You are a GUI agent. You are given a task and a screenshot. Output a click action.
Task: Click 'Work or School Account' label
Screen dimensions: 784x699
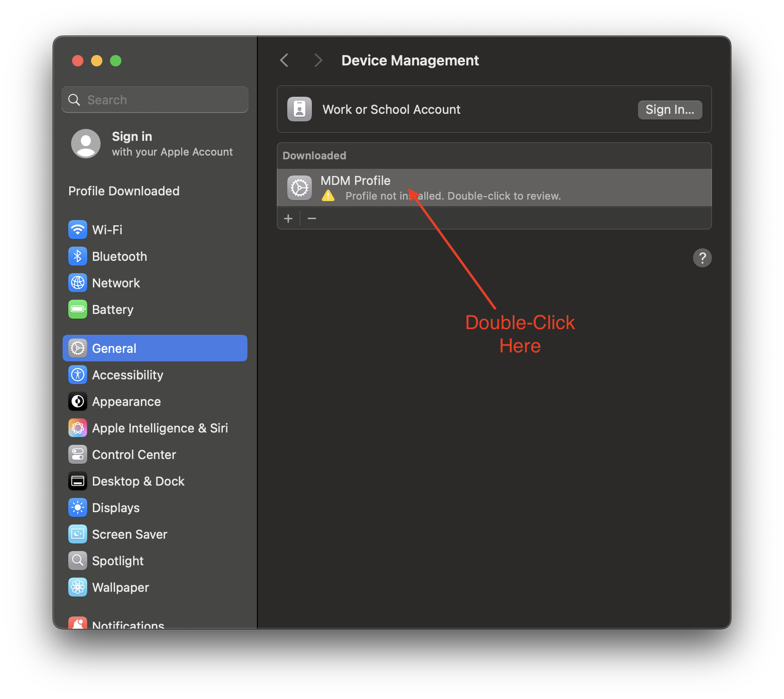pyautogui.click(x=392, y=110)
